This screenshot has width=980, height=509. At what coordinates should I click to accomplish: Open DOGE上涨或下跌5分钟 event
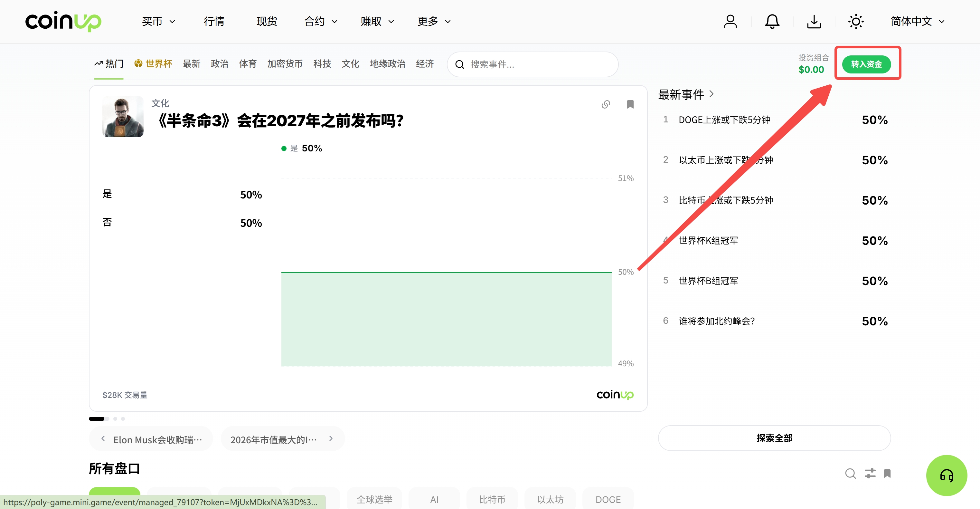click(x=775, y=120)
